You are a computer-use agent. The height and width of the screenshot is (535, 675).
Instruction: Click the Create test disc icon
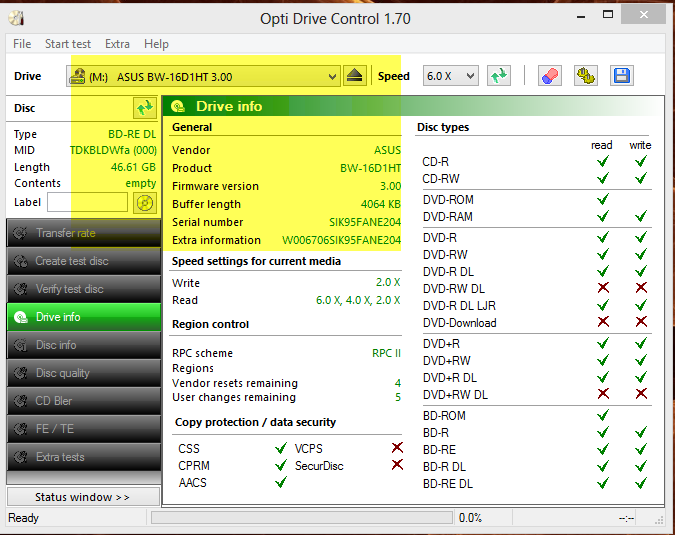[x=20, y=261]
